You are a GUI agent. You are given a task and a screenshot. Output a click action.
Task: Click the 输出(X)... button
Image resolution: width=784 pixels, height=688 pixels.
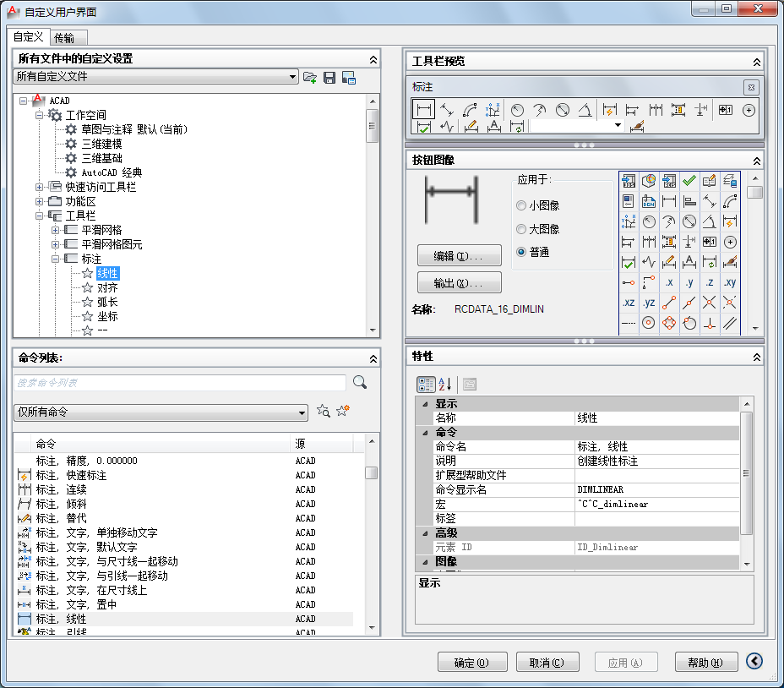(x=459, y=282)
